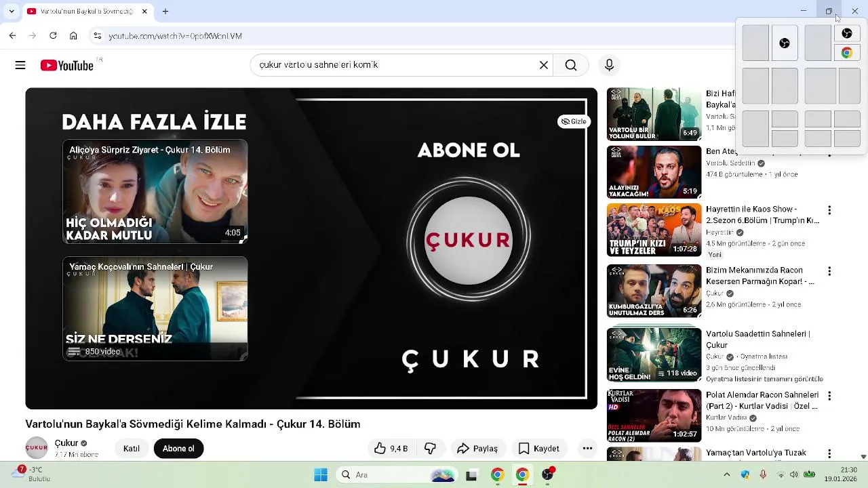Join channel with Katıl button
868x488 pixels.
132,448
